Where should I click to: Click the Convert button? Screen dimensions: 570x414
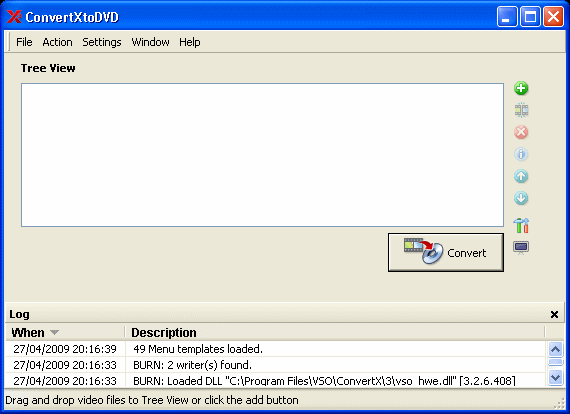click(x=446, y=252)
